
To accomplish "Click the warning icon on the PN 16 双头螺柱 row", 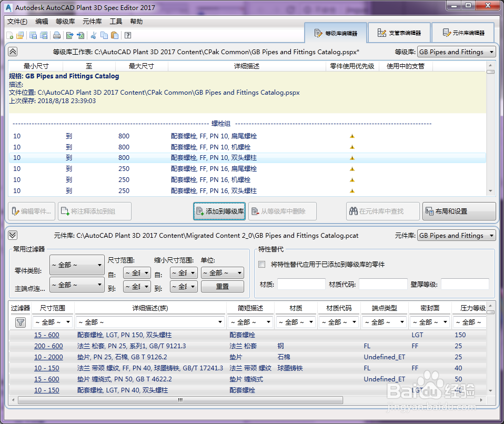I will tap(352, 191).
